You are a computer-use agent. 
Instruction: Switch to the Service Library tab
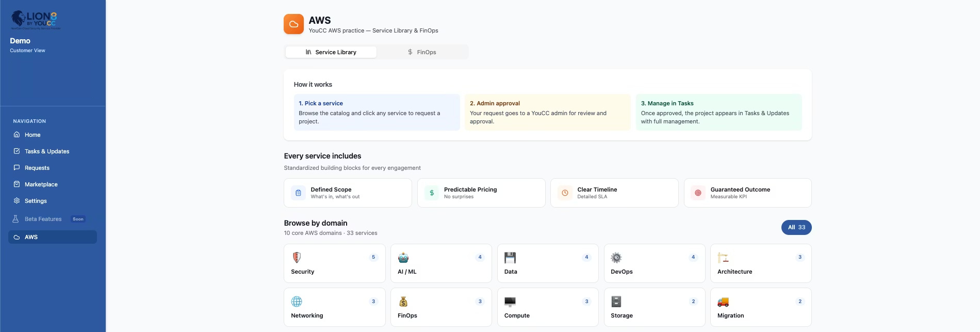(331, 52)
